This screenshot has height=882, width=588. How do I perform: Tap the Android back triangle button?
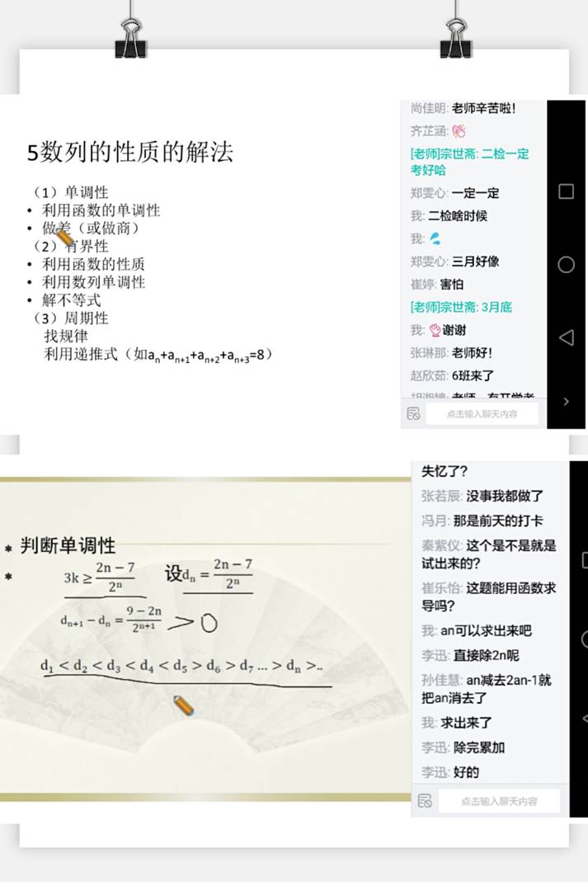[x=566, y=337]
